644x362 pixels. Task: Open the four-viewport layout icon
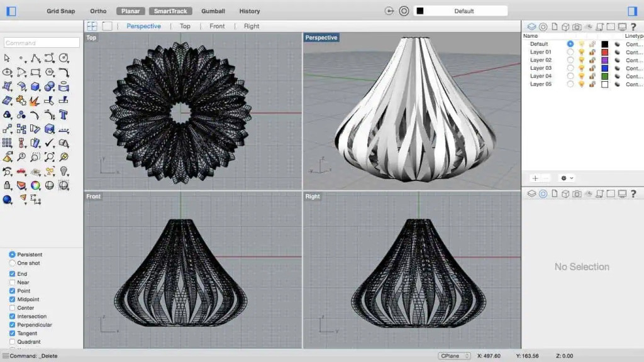pos(92,26)
